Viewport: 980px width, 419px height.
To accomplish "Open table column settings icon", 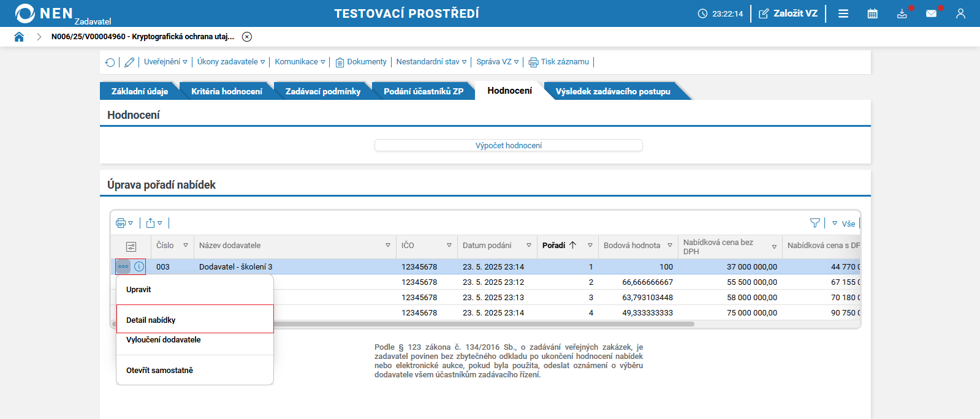I will (x=131, y=247).
